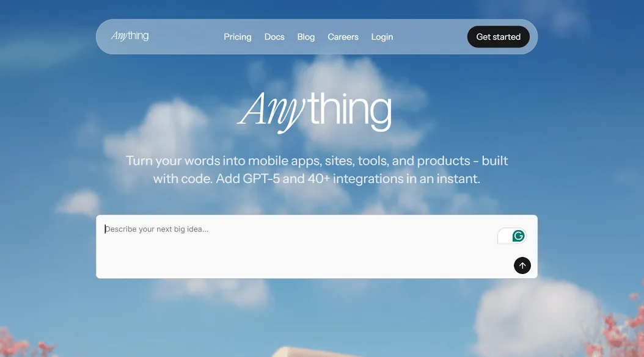
Task: Open the Blog link
Action: pyautogui.click(x=306, y=37)
